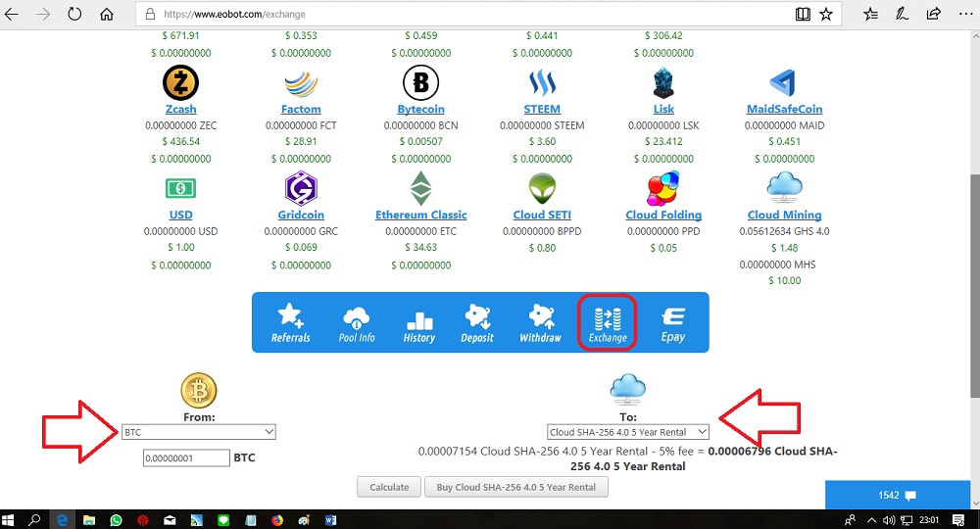Viewport: 980px width, 529px height.
Task: Open the Withdraw piggy bank icon
Action: click(x=541, y=323)
